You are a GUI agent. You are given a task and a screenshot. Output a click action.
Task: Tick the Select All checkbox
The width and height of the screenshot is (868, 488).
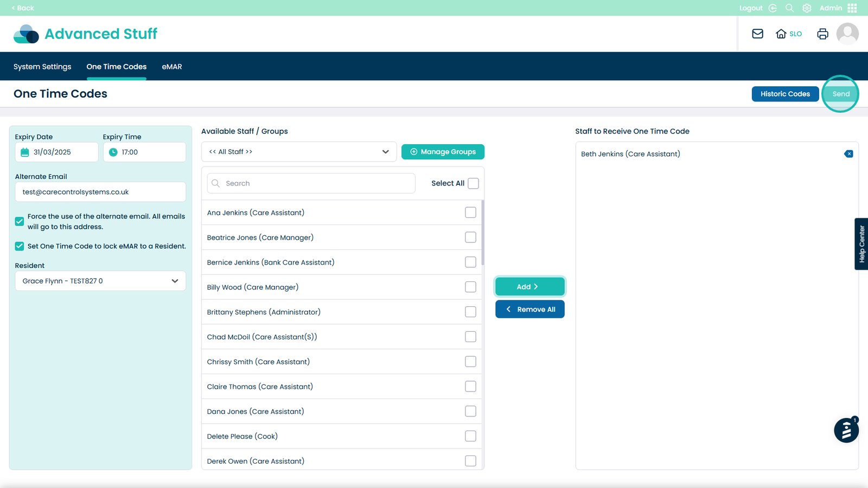tap(473, 183)
